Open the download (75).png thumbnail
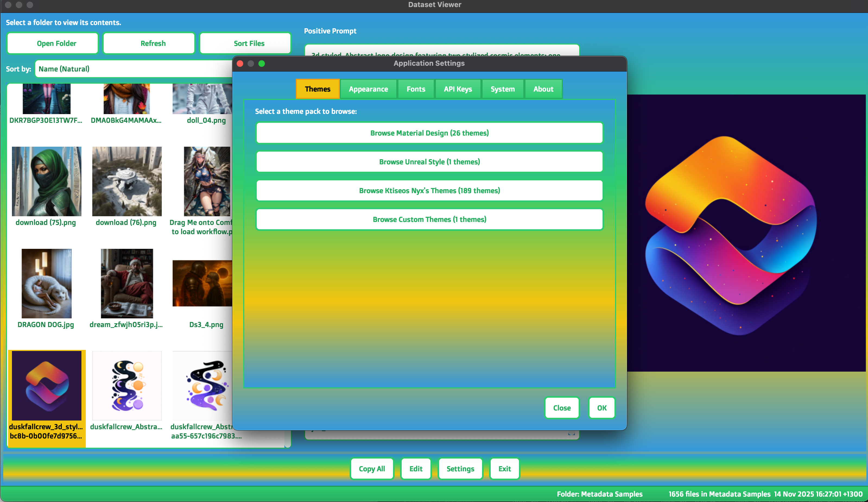Image resolution: width=868 pixels, height=502 pixels. (x=46, y=181)
